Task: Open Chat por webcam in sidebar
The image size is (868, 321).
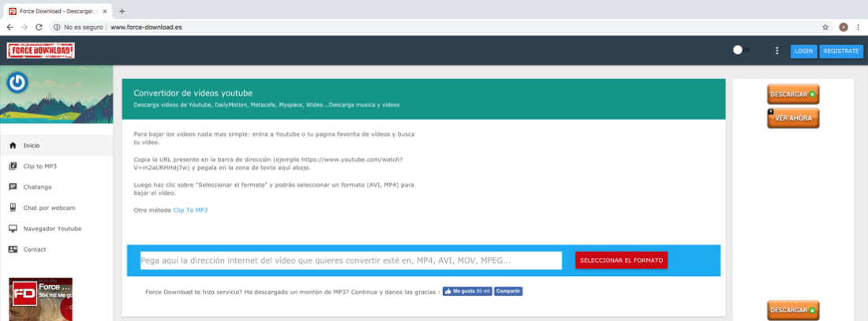Action: (x=57, y=208)
